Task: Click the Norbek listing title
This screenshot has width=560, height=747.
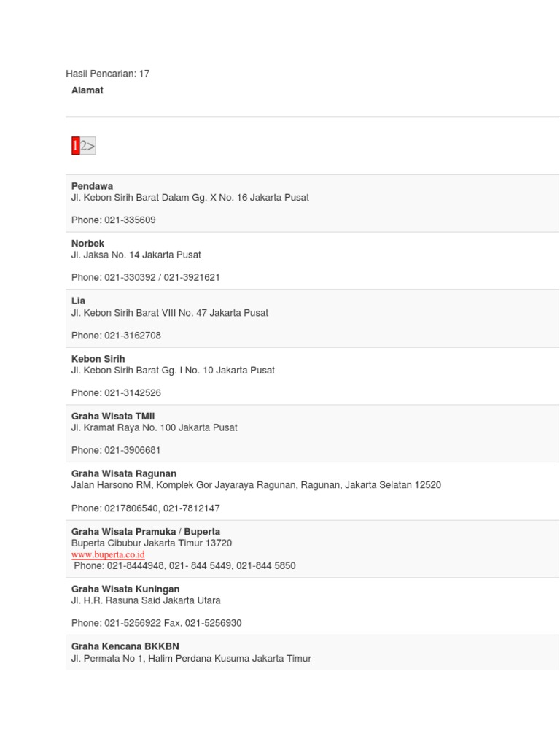Action: click(87, 243)
